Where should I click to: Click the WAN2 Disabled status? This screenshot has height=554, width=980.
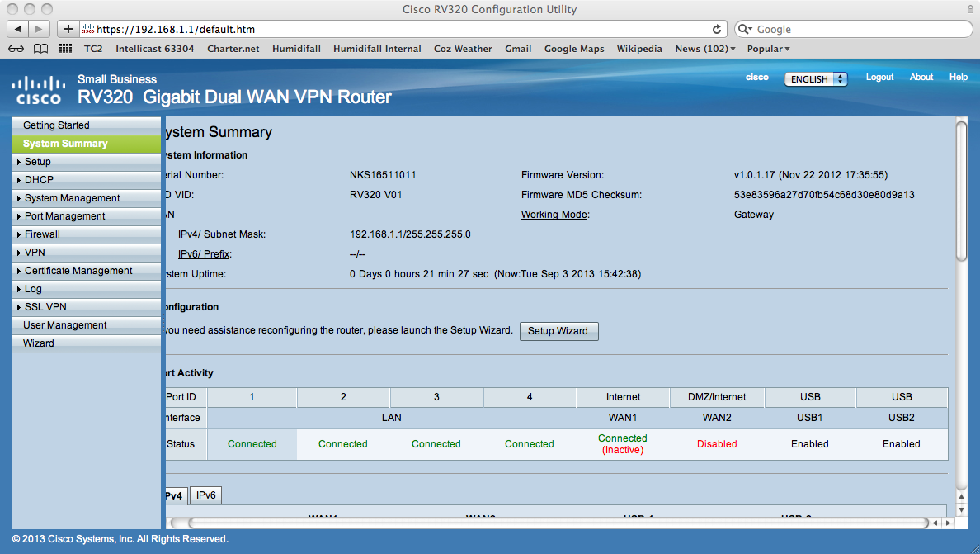point(717,444)
